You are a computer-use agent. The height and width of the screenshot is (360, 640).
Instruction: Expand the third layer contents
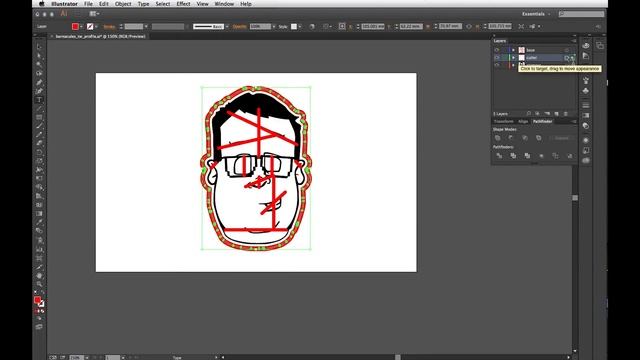click(513, 65)
